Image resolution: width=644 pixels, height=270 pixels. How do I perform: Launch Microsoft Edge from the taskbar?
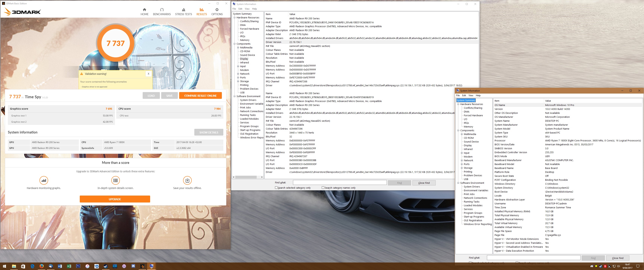(32, 266)
